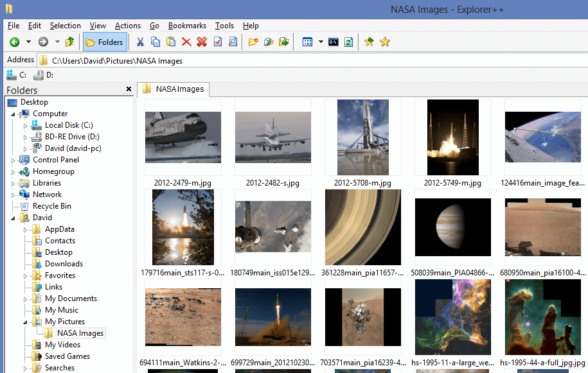Switch to drive C: in drives bar
The width and height of the screenshot is (588, 373).
17,75
